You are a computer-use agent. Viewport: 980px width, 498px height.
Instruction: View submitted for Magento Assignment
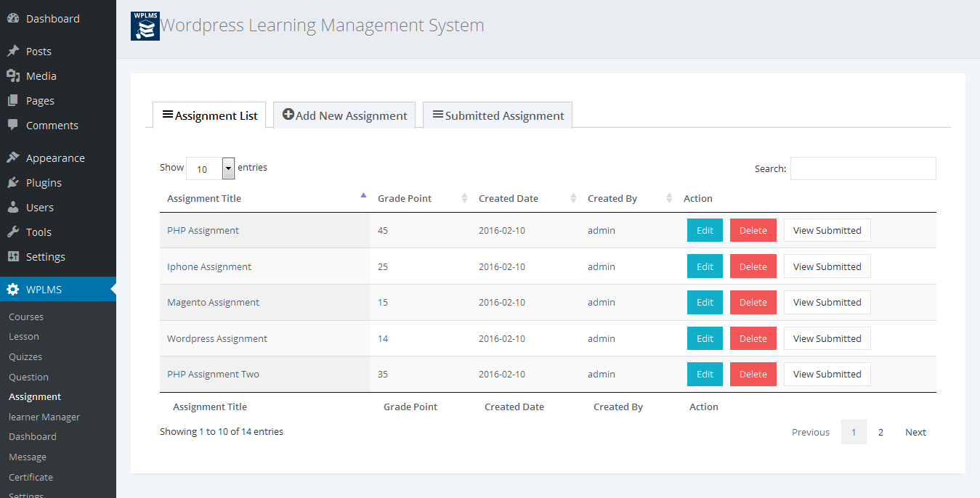pyautogui.click(x=827, y=302)
